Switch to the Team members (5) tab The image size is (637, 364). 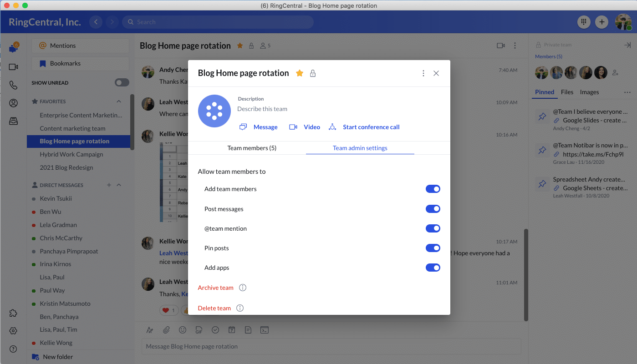pos(252,148)
